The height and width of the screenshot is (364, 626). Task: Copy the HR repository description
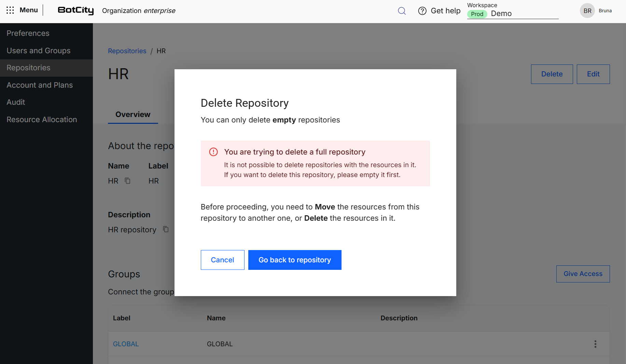point(166,229)
